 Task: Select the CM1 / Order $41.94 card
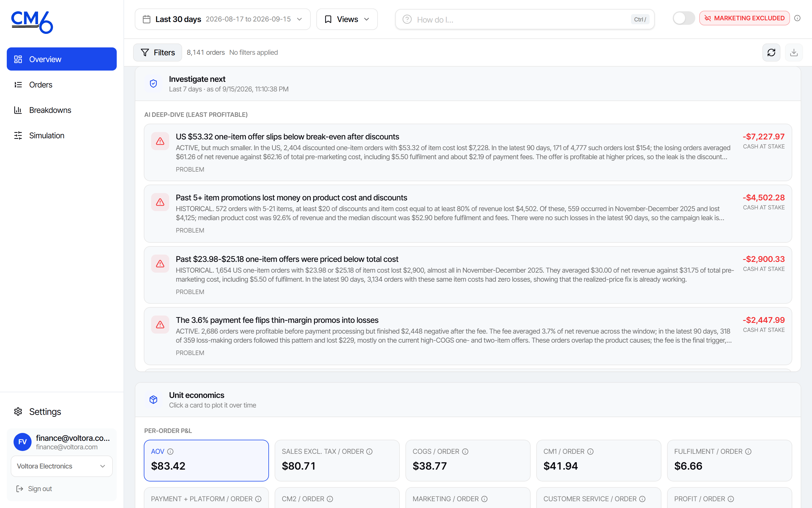click(599, 460)
